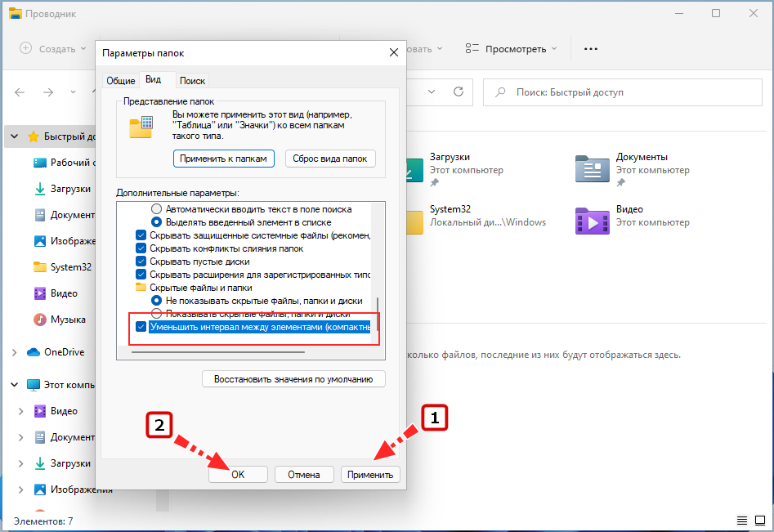Click the Back arrow in Explorer

coord(20,92)
